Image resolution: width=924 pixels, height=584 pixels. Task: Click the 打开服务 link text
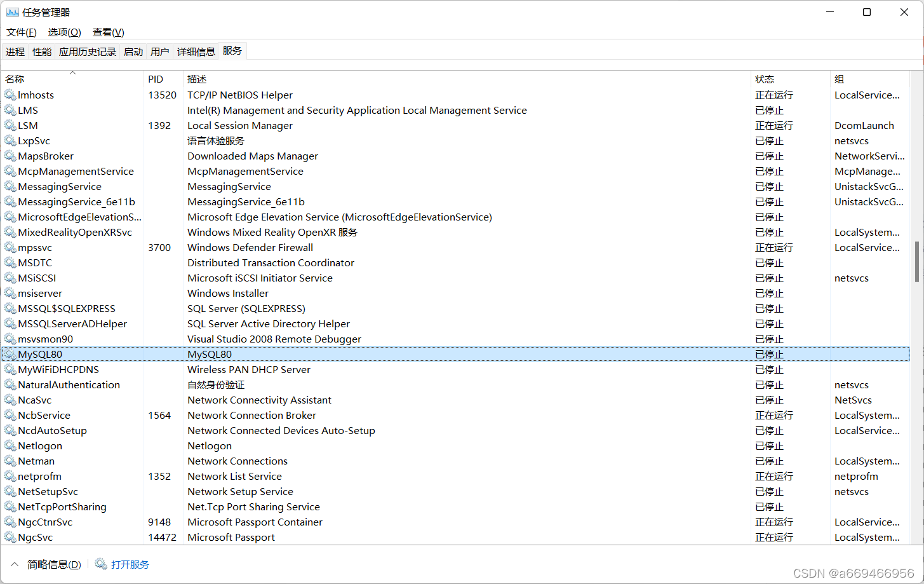[x=130, y=564]
